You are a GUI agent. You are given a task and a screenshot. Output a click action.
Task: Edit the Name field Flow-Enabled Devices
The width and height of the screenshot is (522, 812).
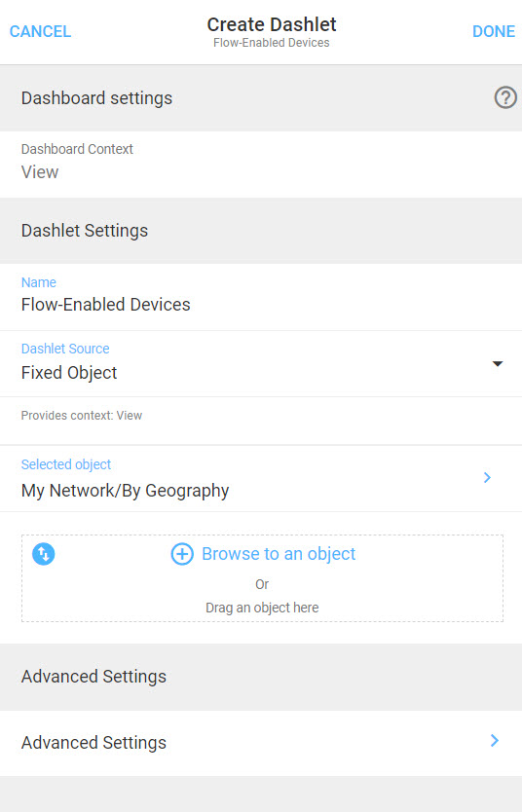pyautogui.click(x=261, y=297)
